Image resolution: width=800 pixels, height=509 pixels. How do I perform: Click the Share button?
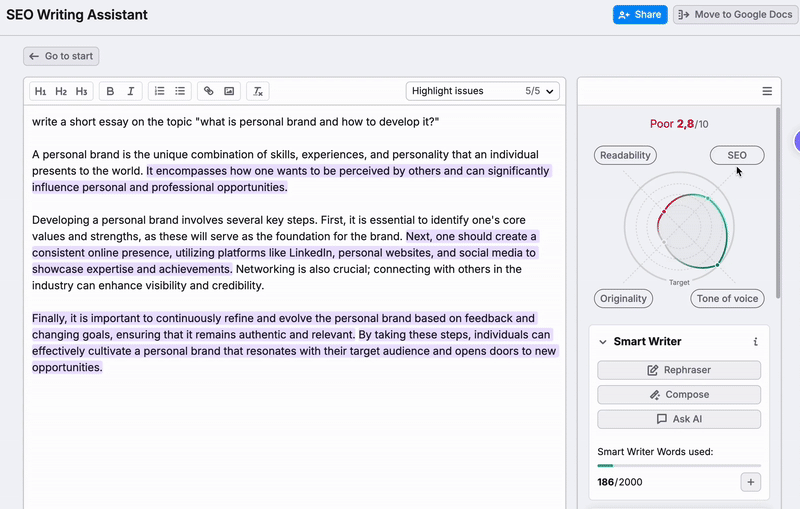coord(640,15)
